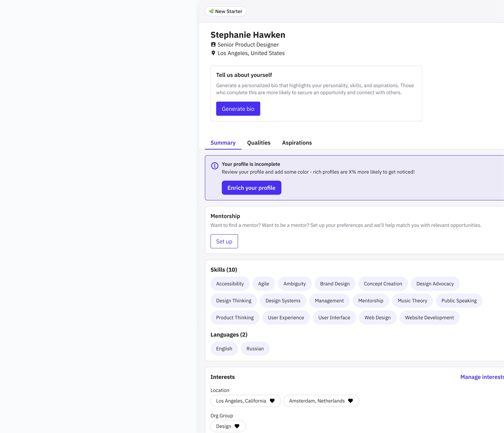
Task: Select the Accessibility skill chip
Action: click(230, 284)
